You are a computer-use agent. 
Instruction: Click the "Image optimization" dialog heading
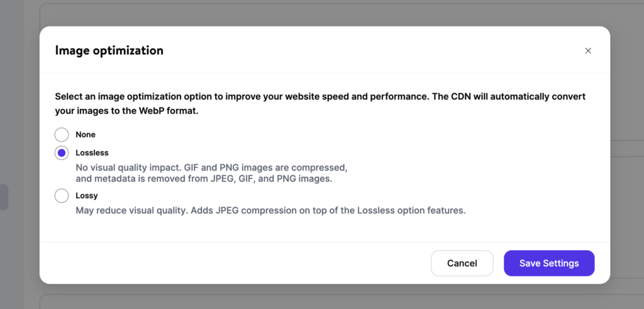[x=109, y=50]
